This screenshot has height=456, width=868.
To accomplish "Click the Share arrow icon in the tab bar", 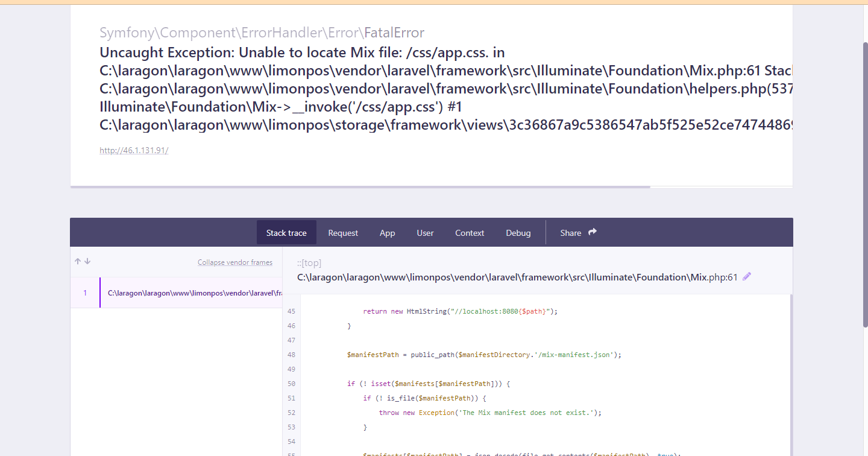I will [592, 231].
